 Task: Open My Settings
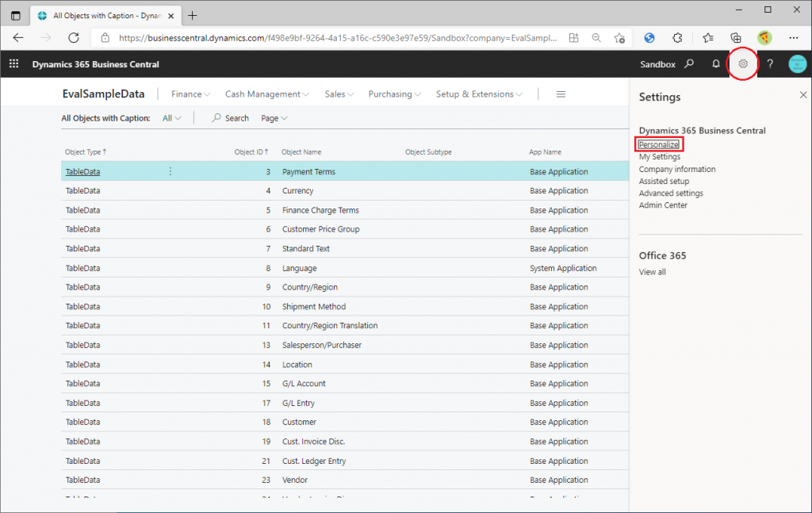(659, 156)
